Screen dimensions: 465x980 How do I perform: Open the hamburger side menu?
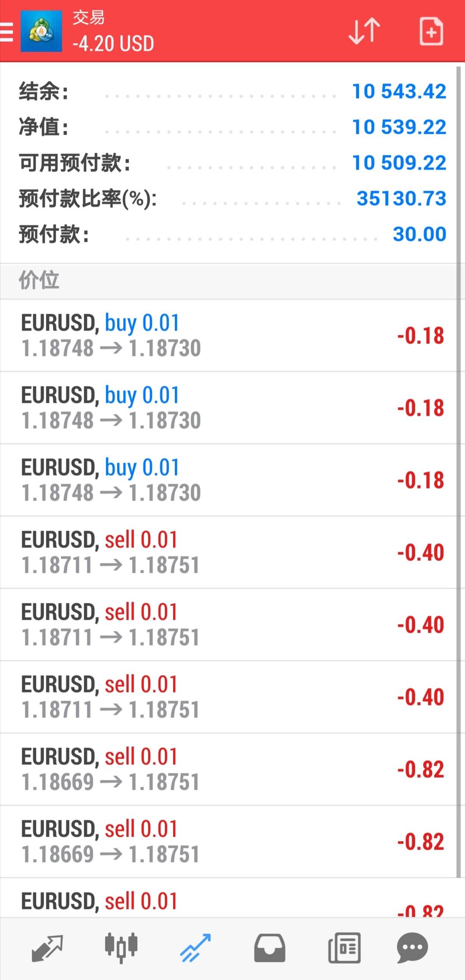(7, 32)
